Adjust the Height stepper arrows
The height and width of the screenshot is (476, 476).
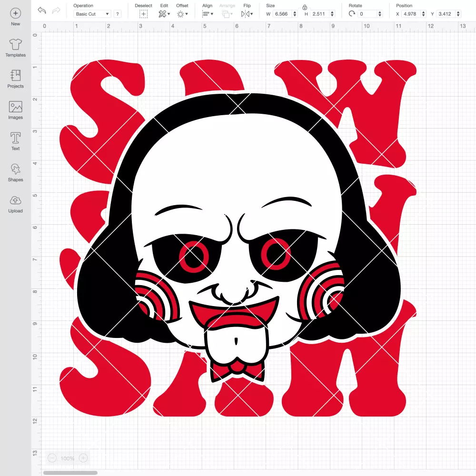tap(332, 14)
